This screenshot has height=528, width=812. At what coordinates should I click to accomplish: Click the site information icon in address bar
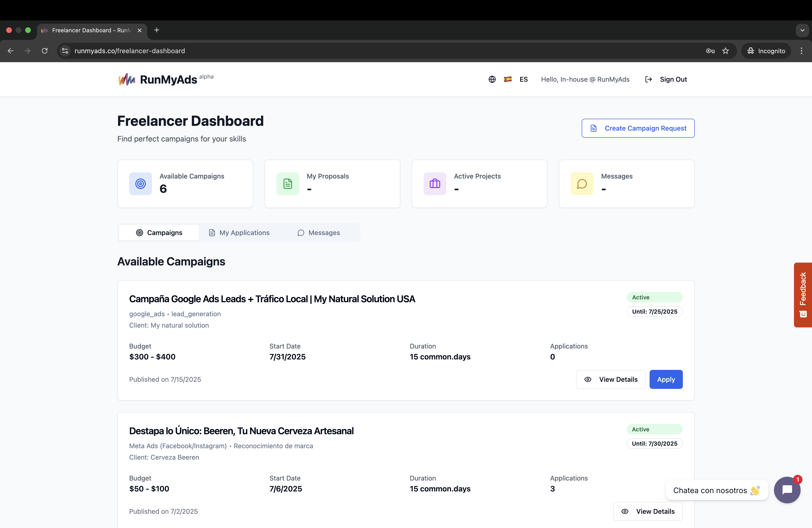pyautogui.click(x=65, y=51)
